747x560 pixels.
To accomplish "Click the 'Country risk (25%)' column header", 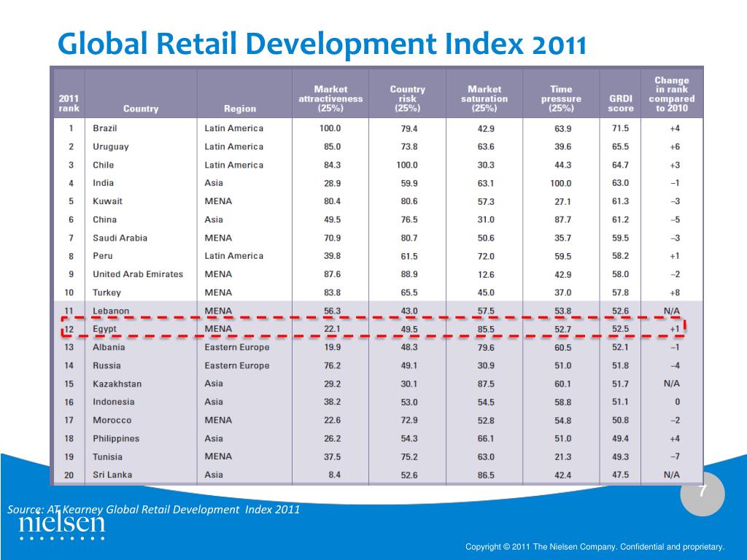I will coord(407,98).
